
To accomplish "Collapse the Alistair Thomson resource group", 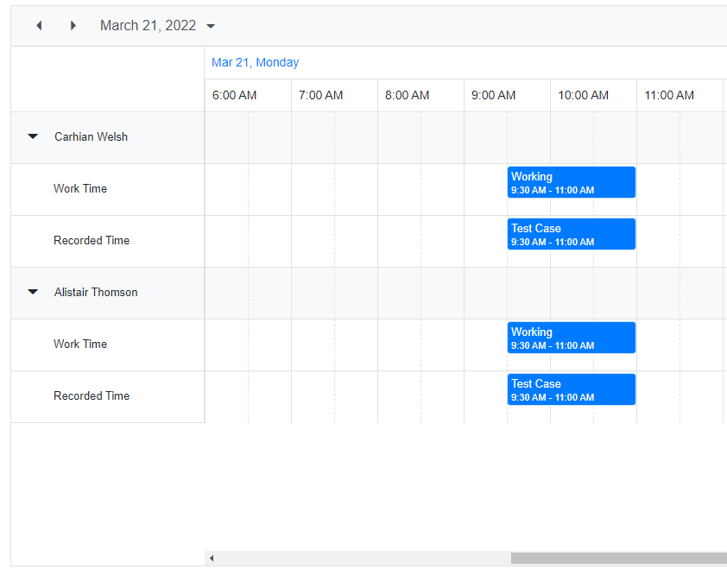I will (34, 292).
